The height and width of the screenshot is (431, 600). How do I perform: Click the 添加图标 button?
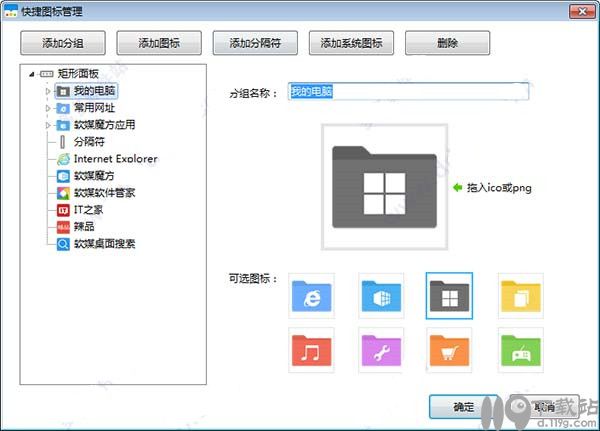coord(159,43)
